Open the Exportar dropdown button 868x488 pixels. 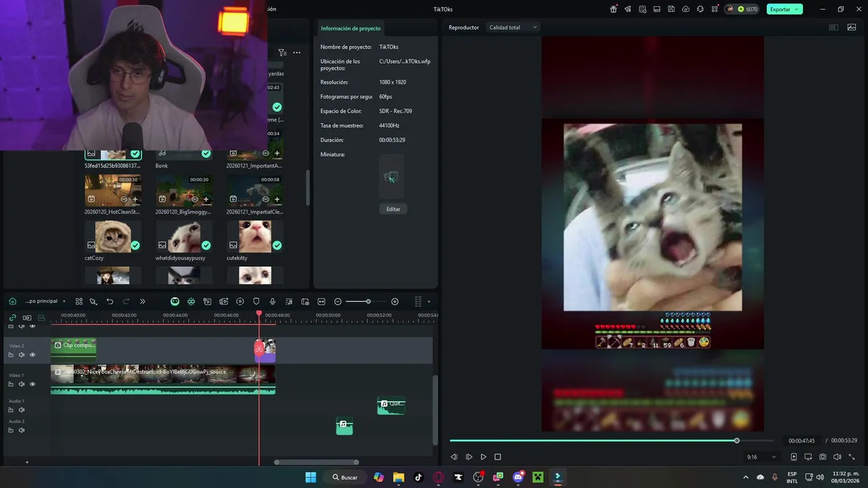pyautogui.click(x=785, y=9)
